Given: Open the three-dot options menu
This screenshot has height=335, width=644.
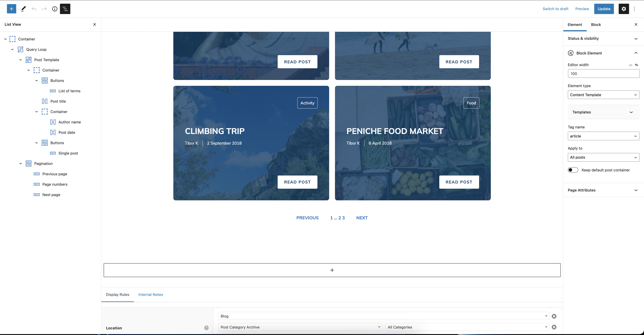Looking at the screenshot, I should click(634, 9).
